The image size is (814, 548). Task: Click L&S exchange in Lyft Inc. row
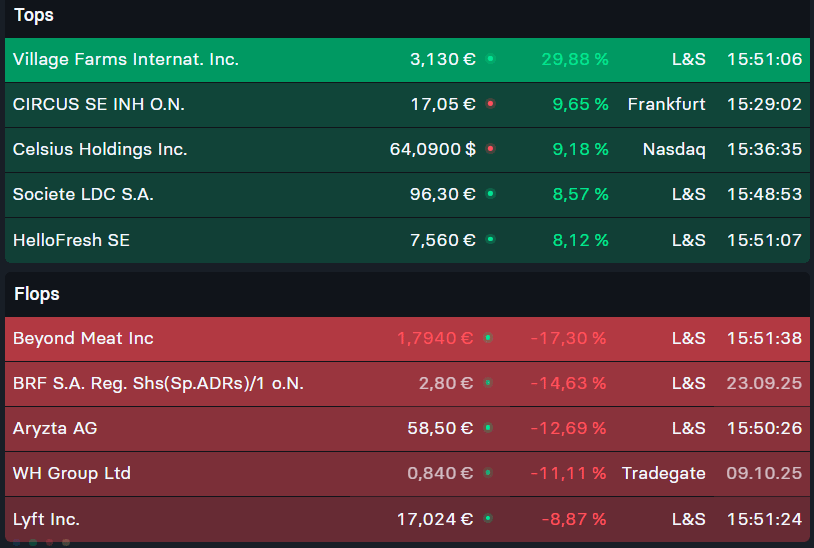(x=689, y=519)
